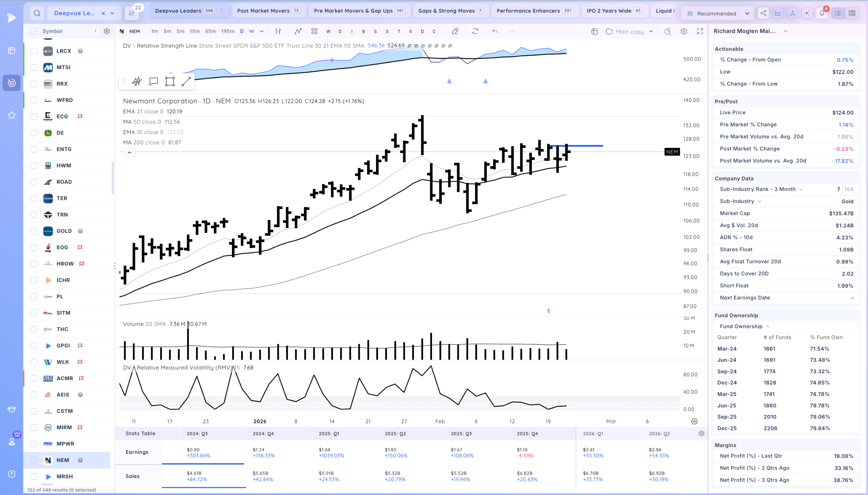Click the refresh chart icon
868x495 pixels.
(475, 31)
